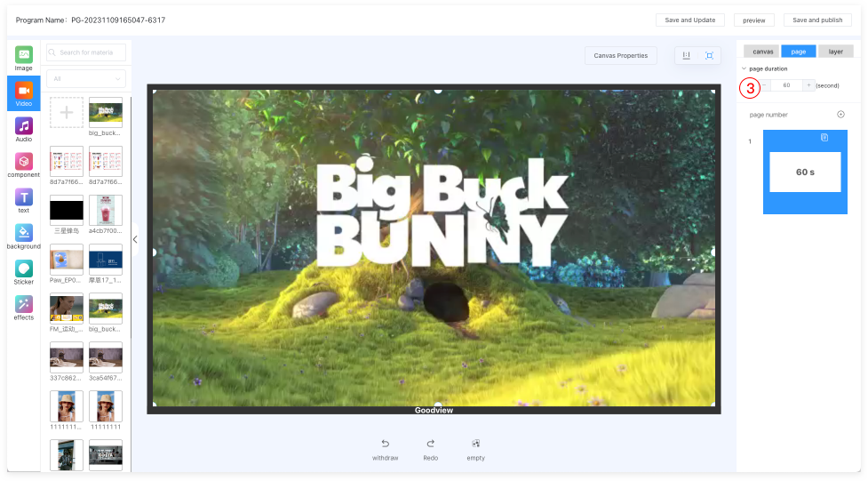The width and height of the screenshot is (868, 481).
Task: Click the top-center resize handle of the video
Action: pyautogui.click(x=438, y=91)
